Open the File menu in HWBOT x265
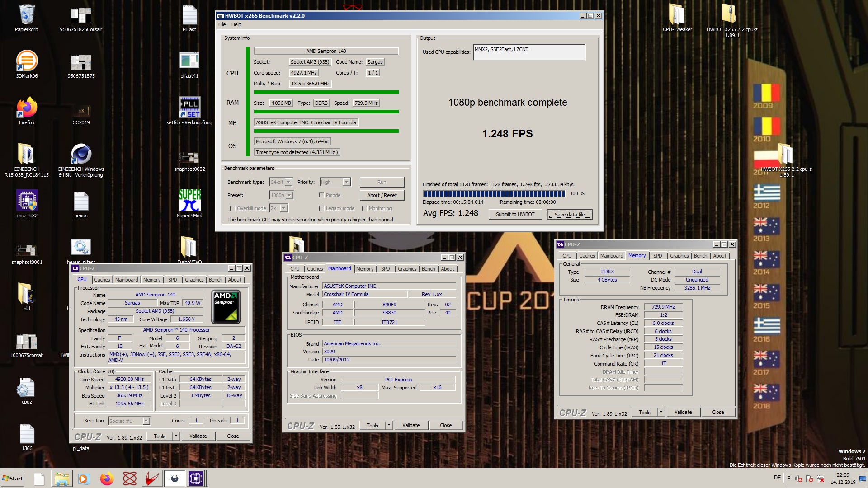The image size is (868, 488). tap(222, 24)
